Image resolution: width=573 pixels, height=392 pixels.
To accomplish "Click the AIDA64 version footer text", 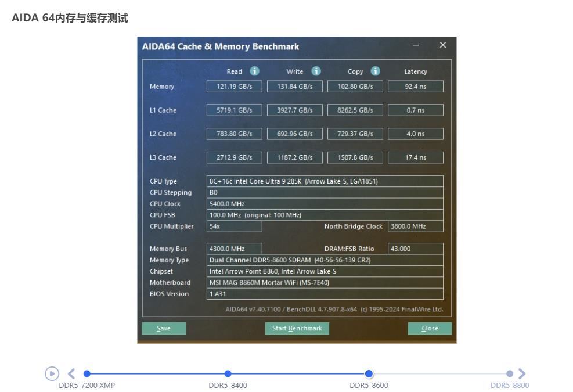I will [334, 310].
